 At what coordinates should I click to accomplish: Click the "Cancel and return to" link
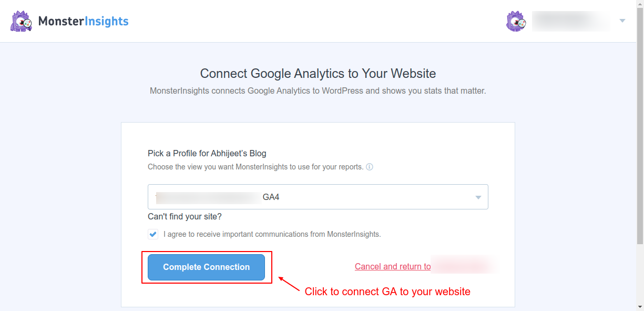click(x=393, y=266)
